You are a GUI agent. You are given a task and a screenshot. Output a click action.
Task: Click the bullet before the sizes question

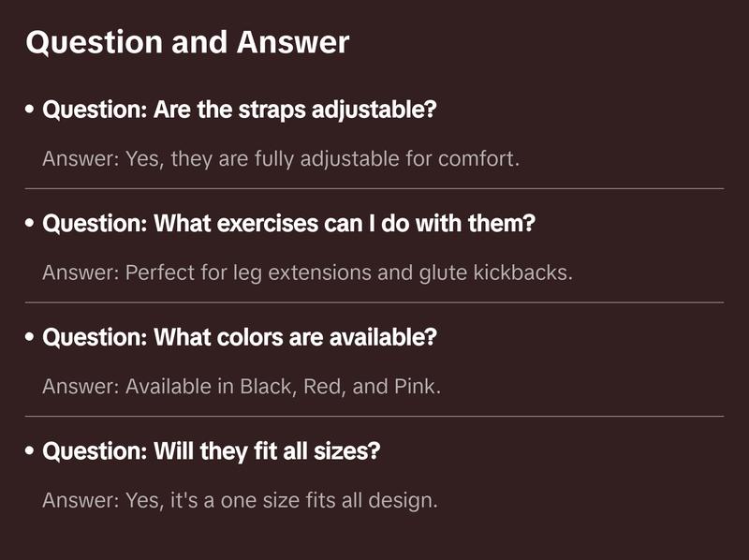[31, 452]
